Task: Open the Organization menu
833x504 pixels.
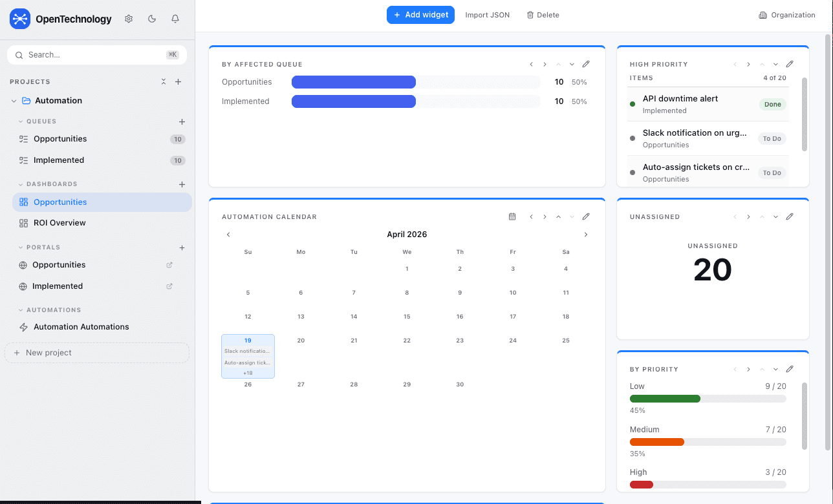Action: click(x=787, y=15)
